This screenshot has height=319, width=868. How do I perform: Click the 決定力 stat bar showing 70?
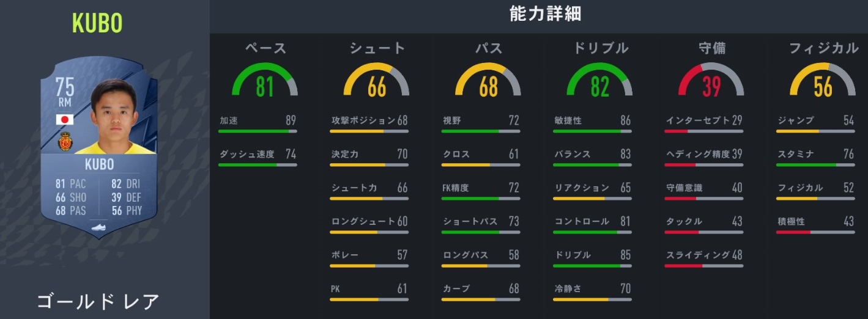click(369, 164)
